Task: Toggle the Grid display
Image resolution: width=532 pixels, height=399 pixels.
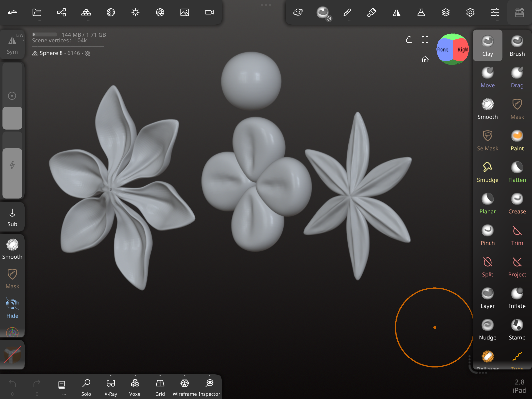Action: [x=160, y=387]
